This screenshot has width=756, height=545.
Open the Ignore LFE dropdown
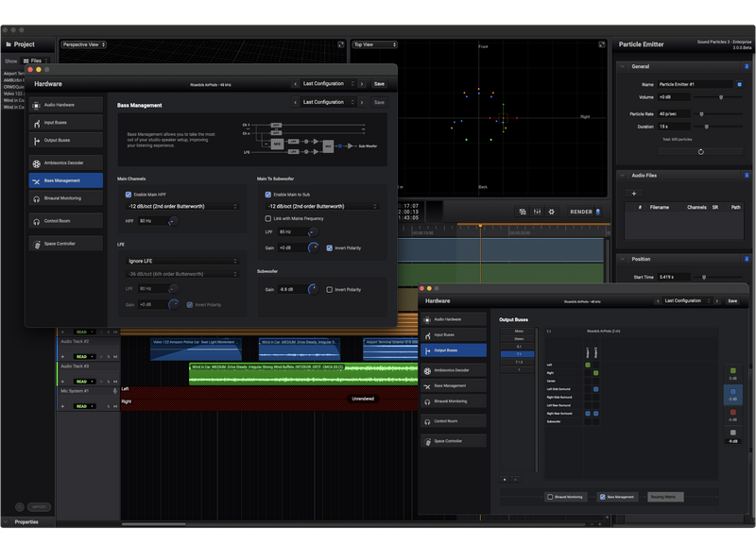(183, 261)
